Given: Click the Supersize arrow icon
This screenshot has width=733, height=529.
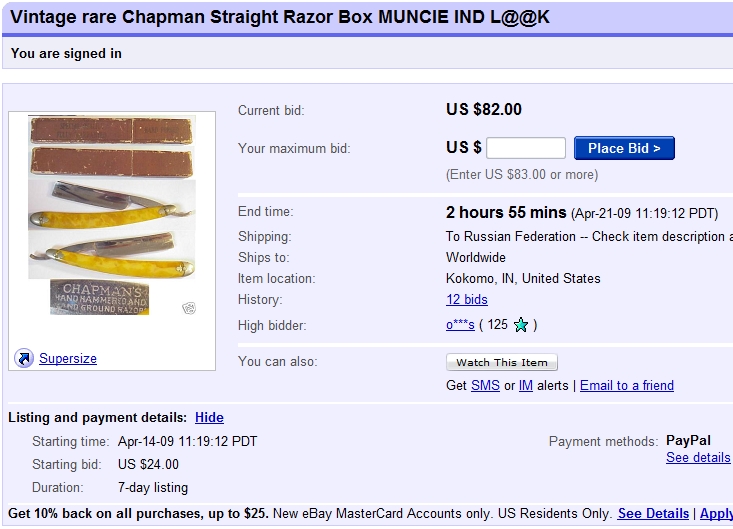Looking at the screenshot, I should coord(24,358).
